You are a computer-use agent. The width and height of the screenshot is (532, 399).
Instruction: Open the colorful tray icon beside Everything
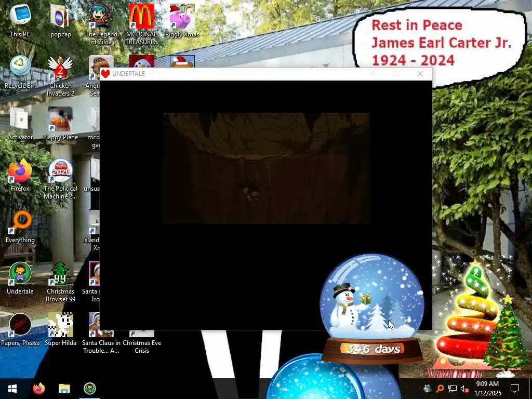click(427, 389)
